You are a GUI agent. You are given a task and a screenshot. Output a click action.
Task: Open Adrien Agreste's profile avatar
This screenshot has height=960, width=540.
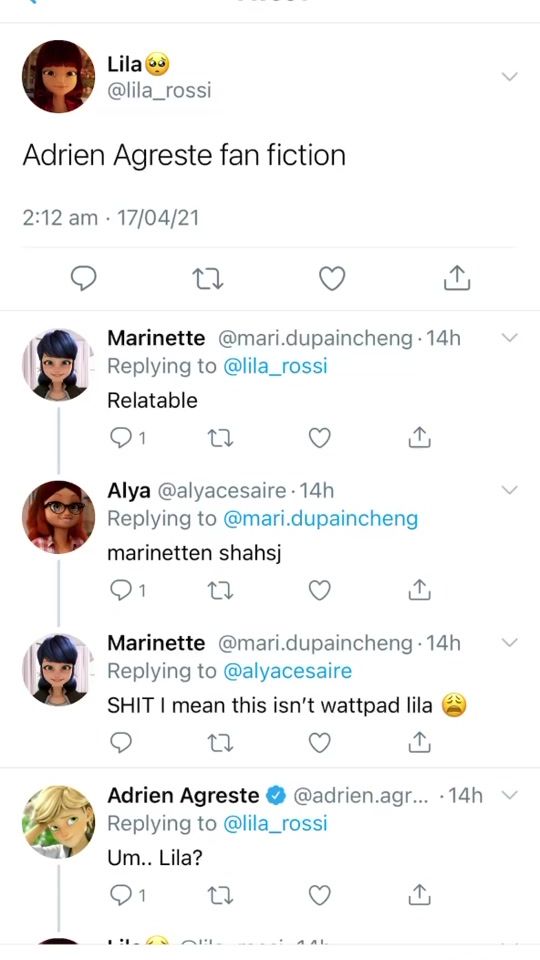58,822
